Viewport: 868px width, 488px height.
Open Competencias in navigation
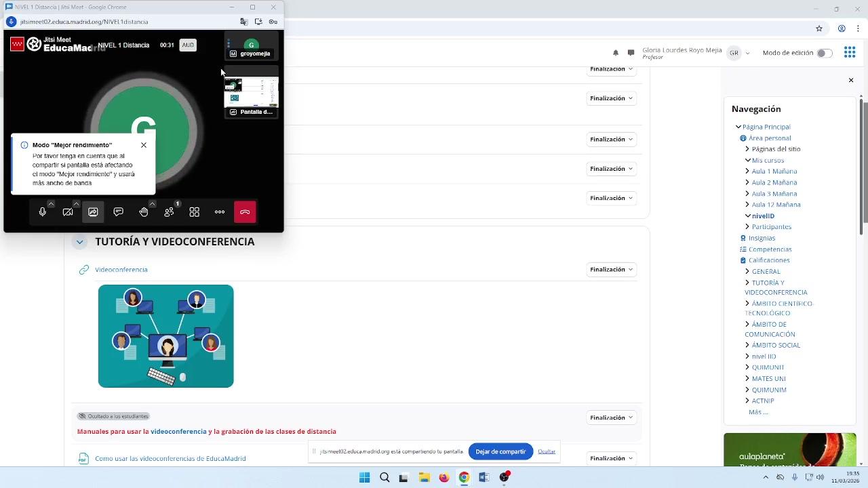tap(769, 249)
